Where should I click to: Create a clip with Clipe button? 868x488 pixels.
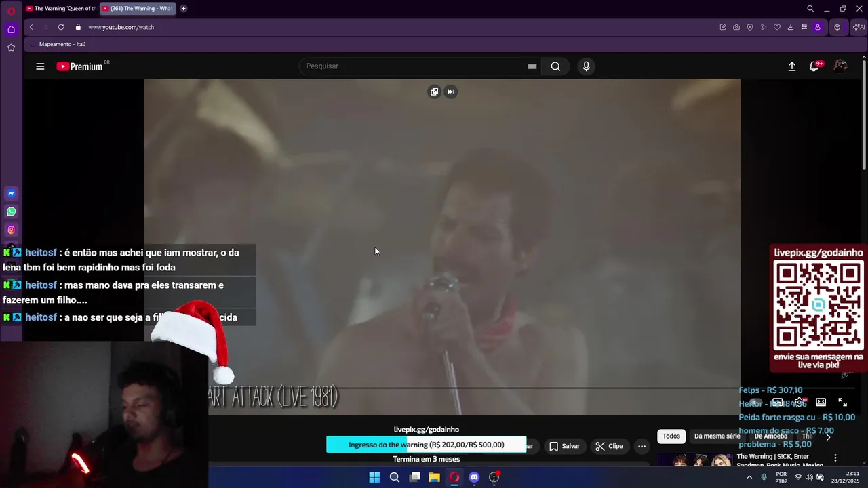(609, 446)
